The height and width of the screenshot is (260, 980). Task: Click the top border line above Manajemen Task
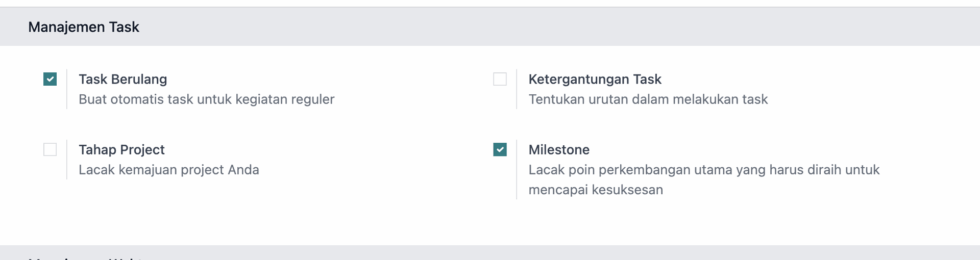click(490, 7)
